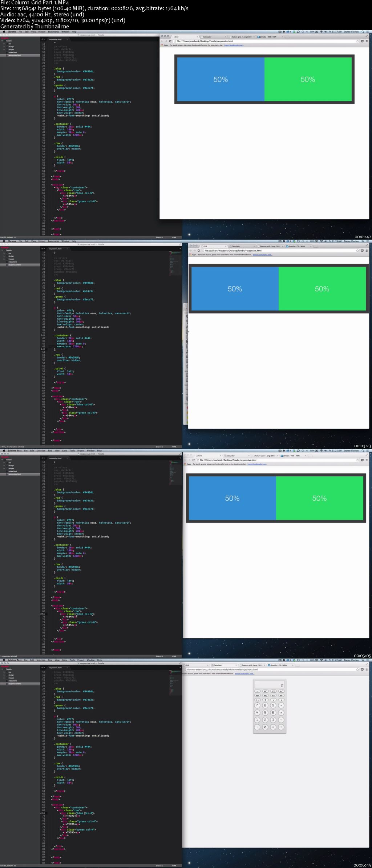Open index.html in 00:01:42 frame sidebar
This screenshot has height=868, width=372.
(13, 52)
